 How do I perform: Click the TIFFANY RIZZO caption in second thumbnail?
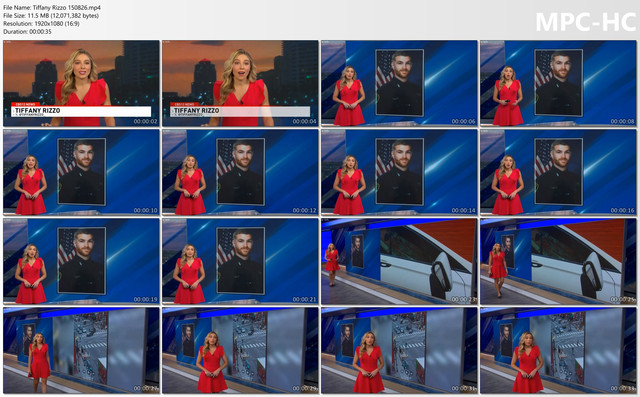pos(196,111)
